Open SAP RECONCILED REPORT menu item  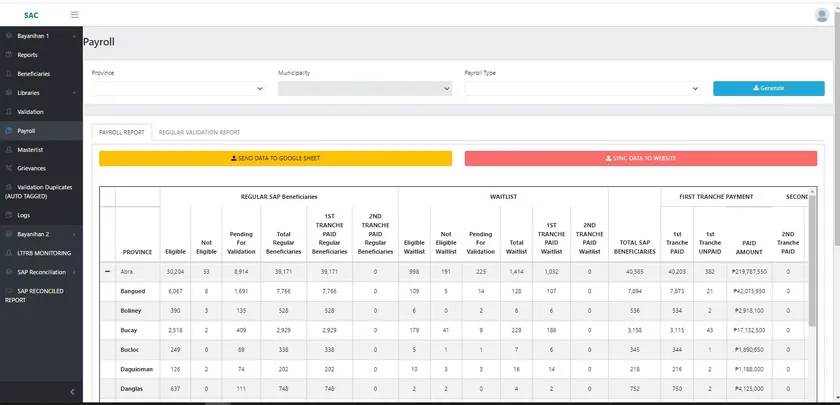(41, 295)
